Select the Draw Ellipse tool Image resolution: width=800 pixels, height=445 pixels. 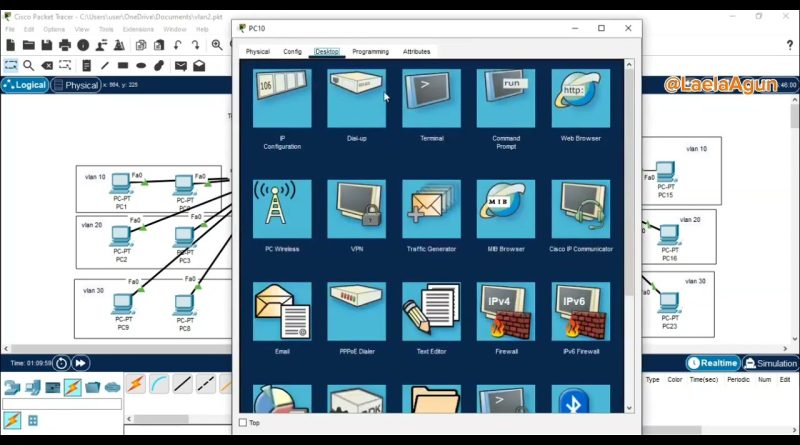(x=141, y=65)
